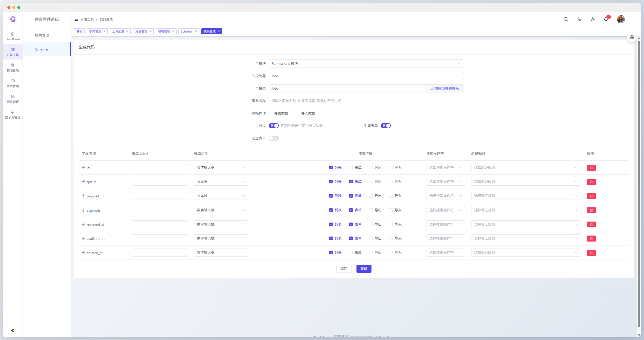Click the hamburger menu fold icon
644x340 pixels.
point(76,19)
